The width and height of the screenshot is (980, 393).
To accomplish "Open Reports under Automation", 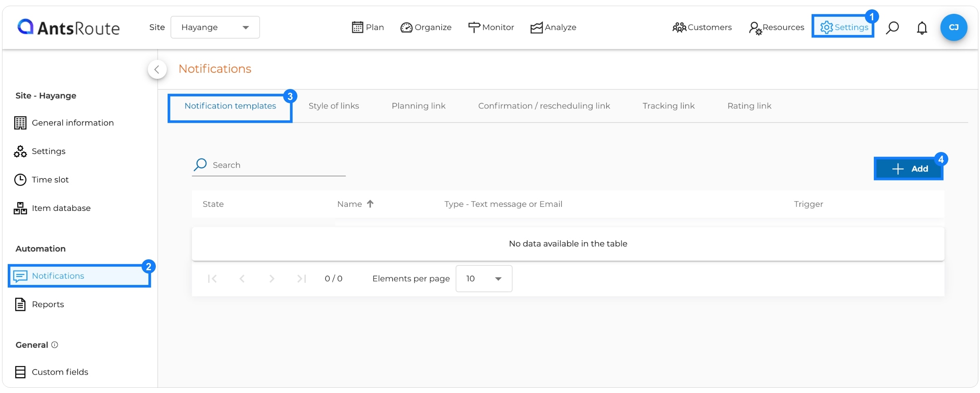I will 39,304.
